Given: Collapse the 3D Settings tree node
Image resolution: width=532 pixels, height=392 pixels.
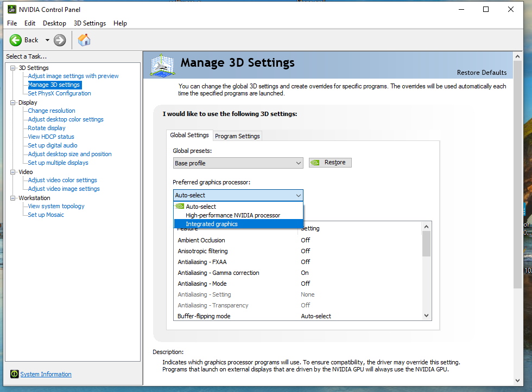Looking at the screenshot, I should (x=13, y=68).
